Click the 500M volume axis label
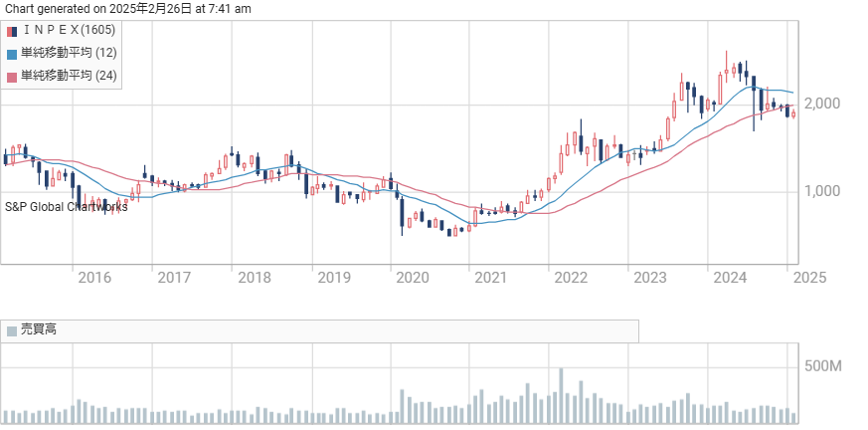Screen dimensions: 868x430 click(823, 366)
